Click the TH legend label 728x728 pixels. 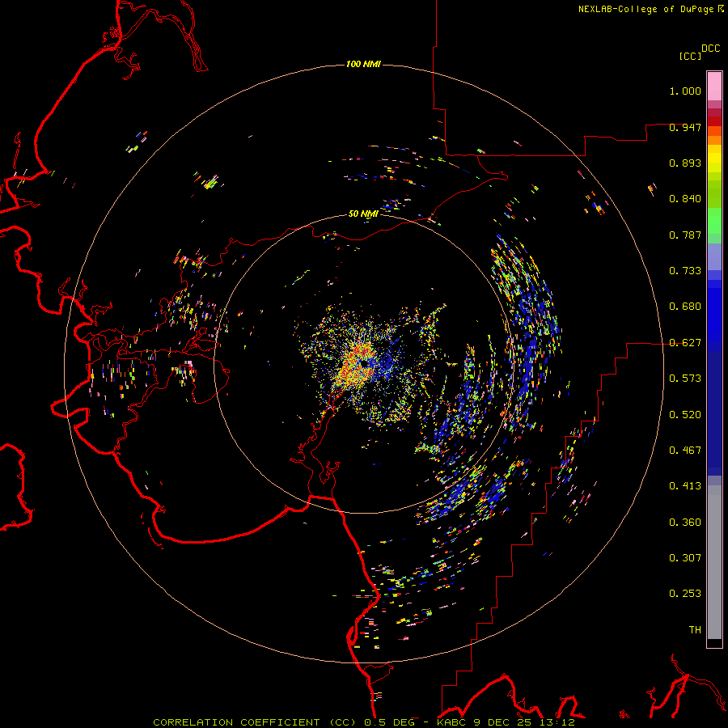[695, 630]
